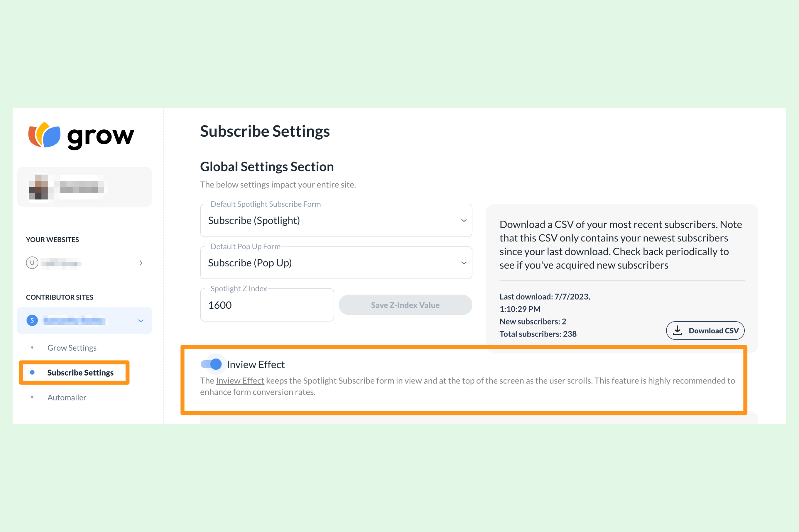Disable the Inview Effect toggle

[211, 364]
